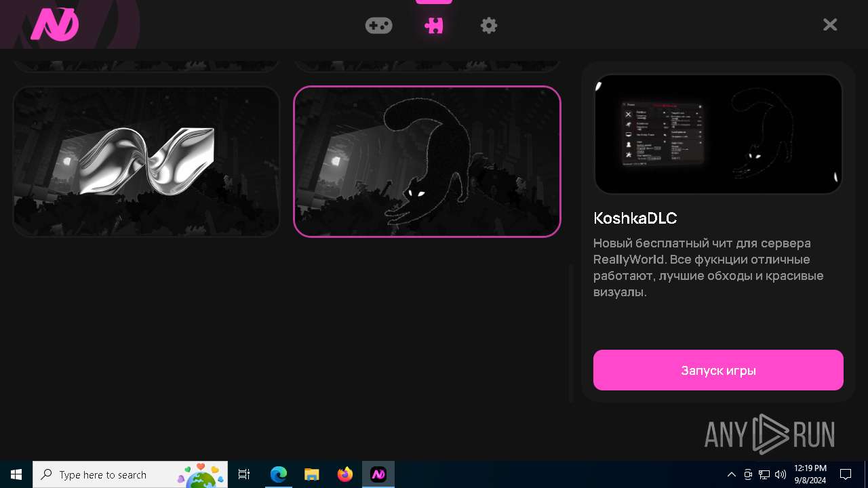Open the network status tray icon

(x=764, y=474)
